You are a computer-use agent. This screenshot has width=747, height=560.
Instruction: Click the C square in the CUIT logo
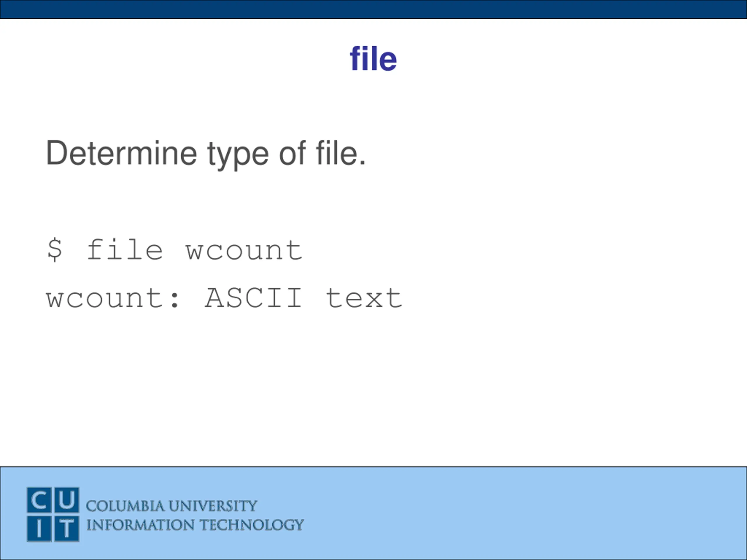pyautogui.click(x=39, y=500)
